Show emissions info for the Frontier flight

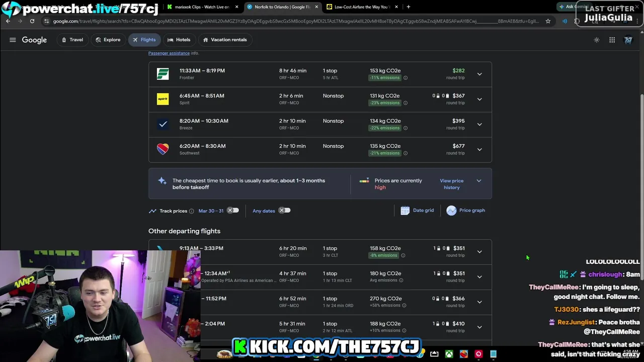(x=406, y=78)
